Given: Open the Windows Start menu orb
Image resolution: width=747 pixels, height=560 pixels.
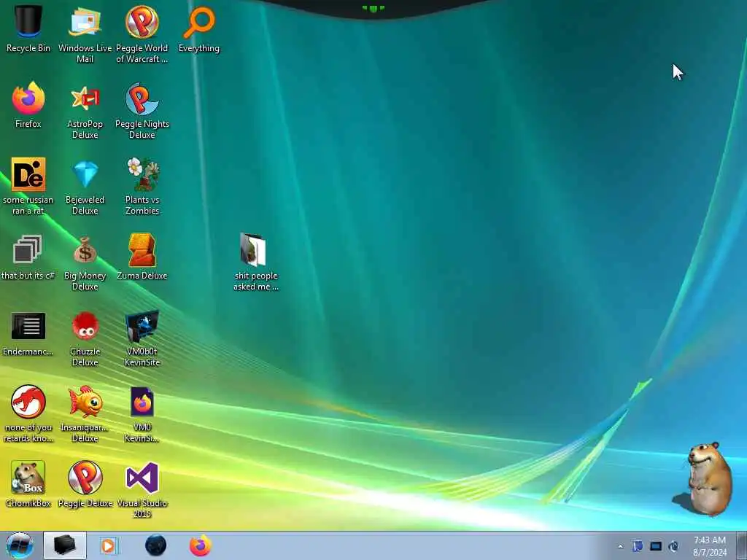Looking at the screenshot, I should (x=20, y=545).
